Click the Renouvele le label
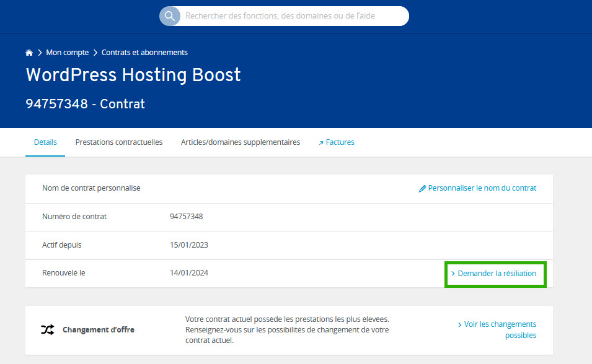The image size is (592, 364). (64, 273)
